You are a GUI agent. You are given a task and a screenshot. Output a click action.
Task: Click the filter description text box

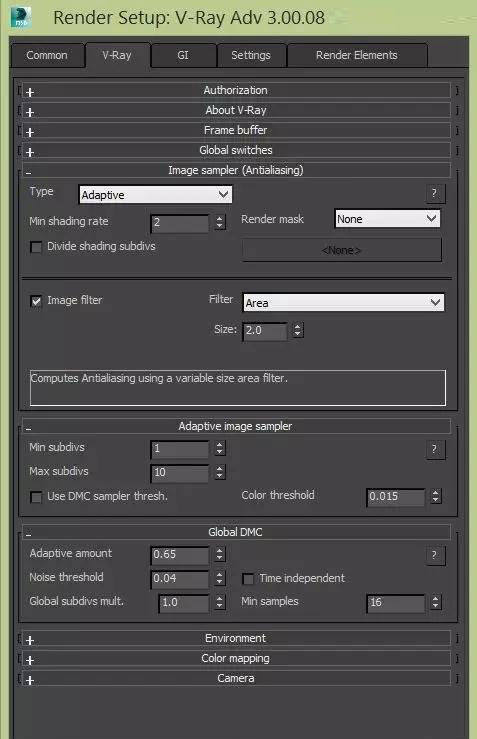[x=238, y=388]
